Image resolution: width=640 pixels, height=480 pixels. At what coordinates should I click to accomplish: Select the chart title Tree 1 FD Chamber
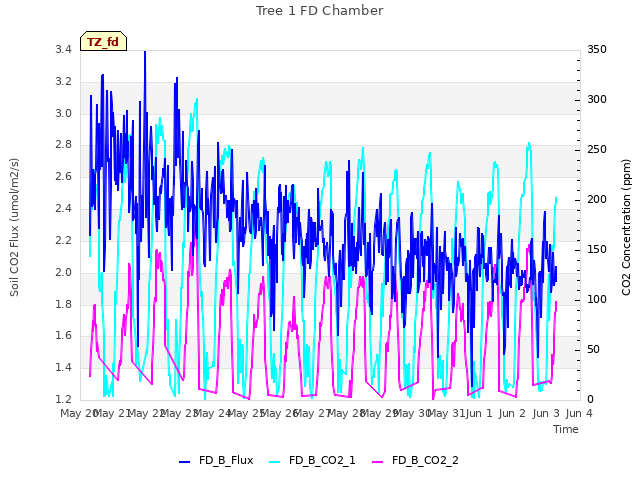click(320, 11)
